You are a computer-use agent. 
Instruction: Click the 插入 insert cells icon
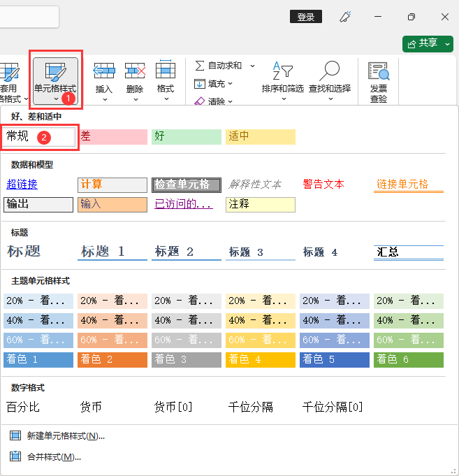click(104, 71)
